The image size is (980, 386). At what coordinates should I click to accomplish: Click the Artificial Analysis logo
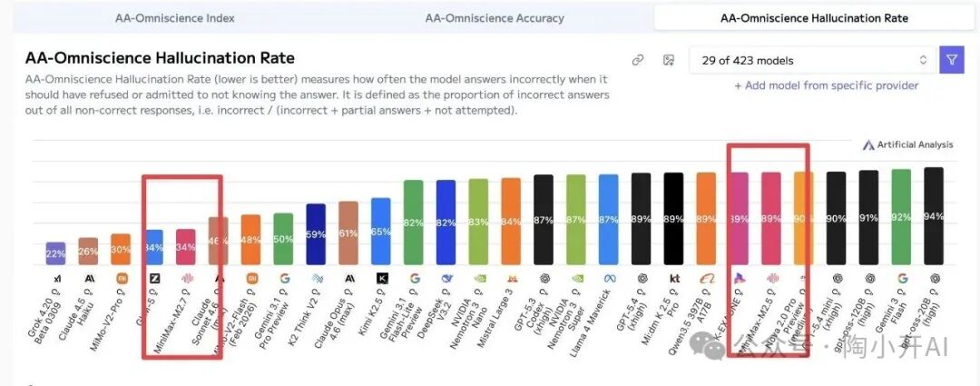click(x=908, y=144)
